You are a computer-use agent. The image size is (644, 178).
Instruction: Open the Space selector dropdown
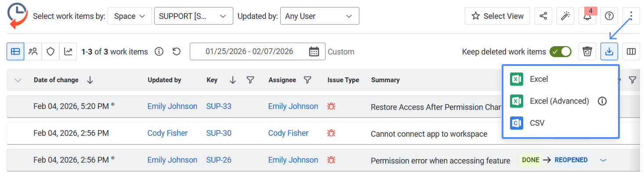coord(130,16)
